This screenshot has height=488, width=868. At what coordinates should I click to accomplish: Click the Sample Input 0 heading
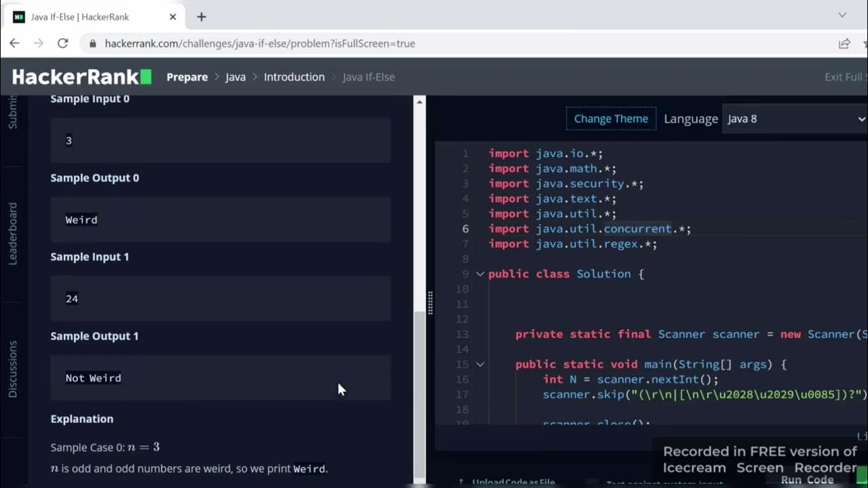click(x=90, y=99)
